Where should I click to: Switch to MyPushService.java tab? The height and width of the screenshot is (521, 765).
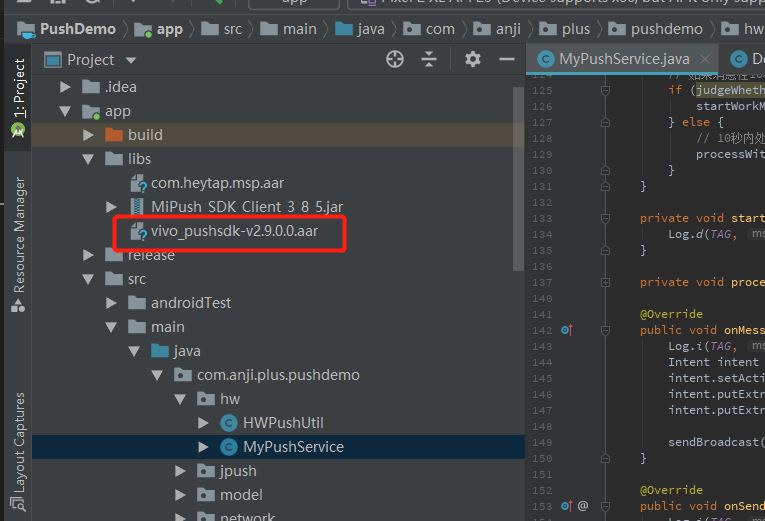(622, 59)
